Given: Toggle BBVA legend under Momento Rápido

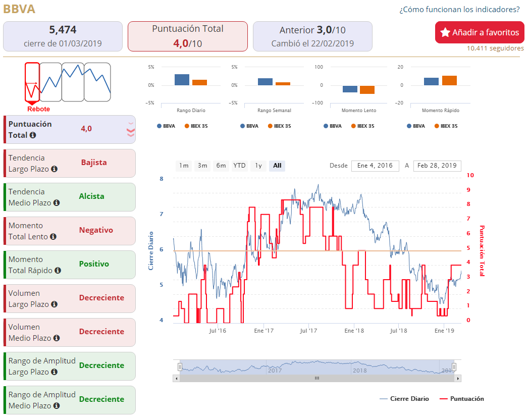Looking at the screenshot, I should (415, 126).
